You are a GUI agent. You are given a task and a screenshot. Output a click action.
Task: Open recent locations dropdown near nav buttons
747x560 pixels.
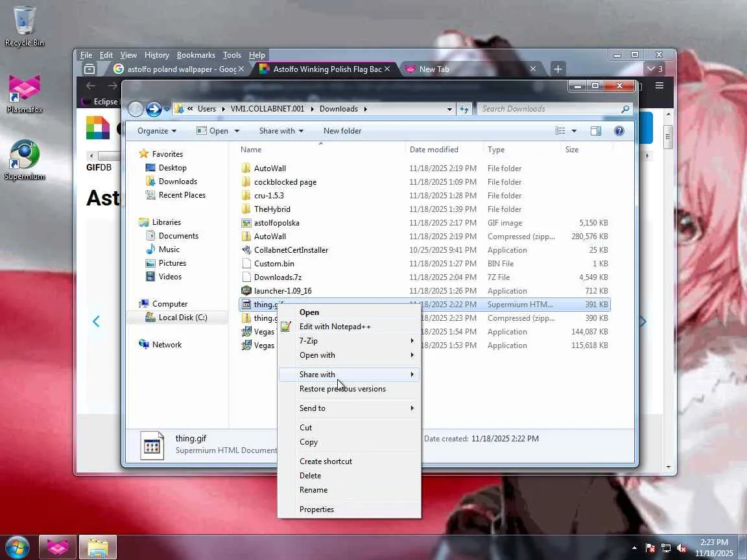[167, 109]
